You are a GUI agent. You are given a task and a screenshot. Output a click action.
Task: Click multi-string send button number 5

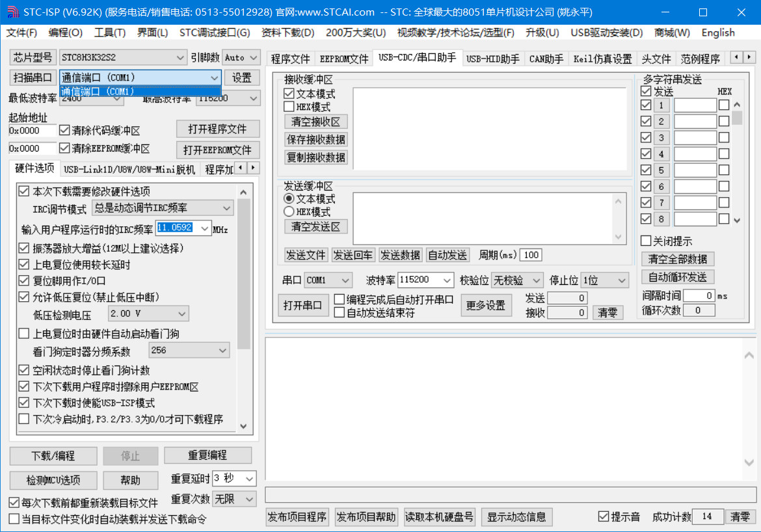(661, 170)
